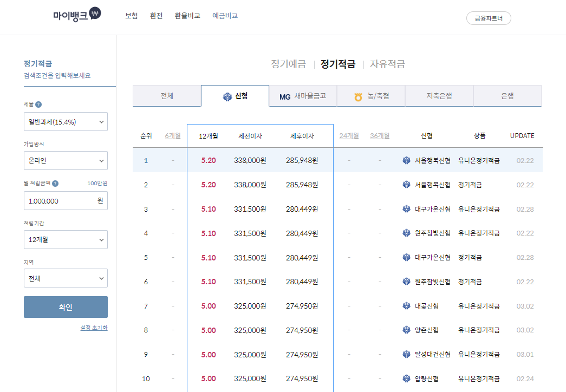This screenshot has height=392, width=566.
Task: Click 대구가온신협 in rank 3 row
Action: coord(432,209)
